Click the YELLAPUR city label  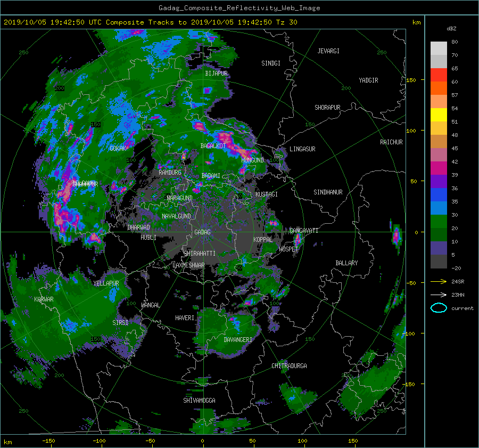(106, 283)
